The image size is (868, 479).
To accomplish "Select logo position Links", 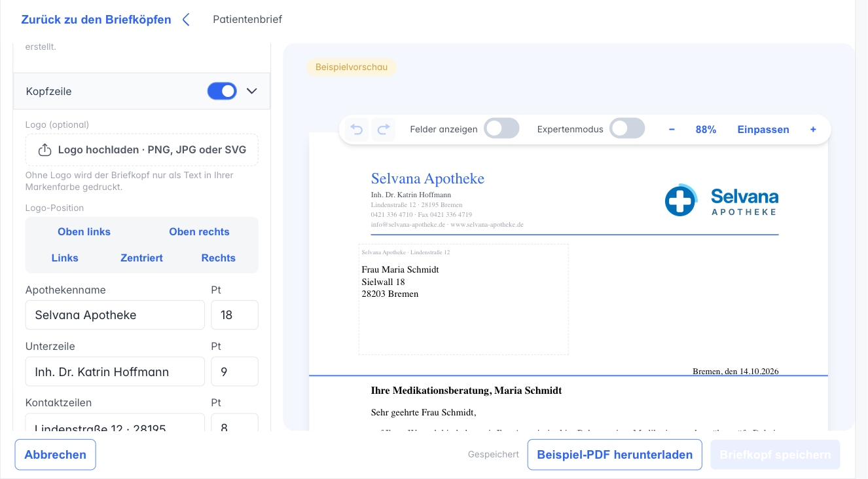I will (65, 258).
